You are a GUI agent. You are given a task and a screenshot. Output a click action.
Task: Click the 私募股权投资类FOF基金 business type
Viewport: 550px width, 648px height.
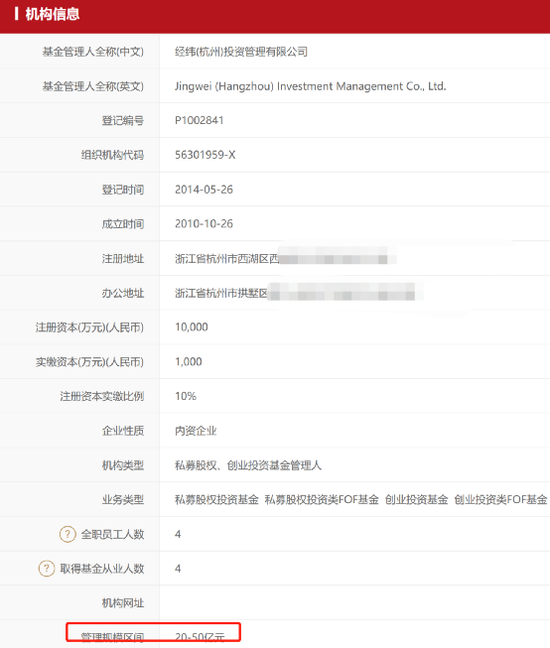click(321, 500)
